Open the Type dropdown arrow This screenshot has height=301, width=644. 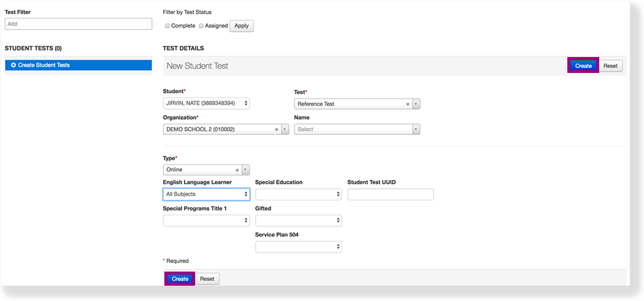pos(245,170)
